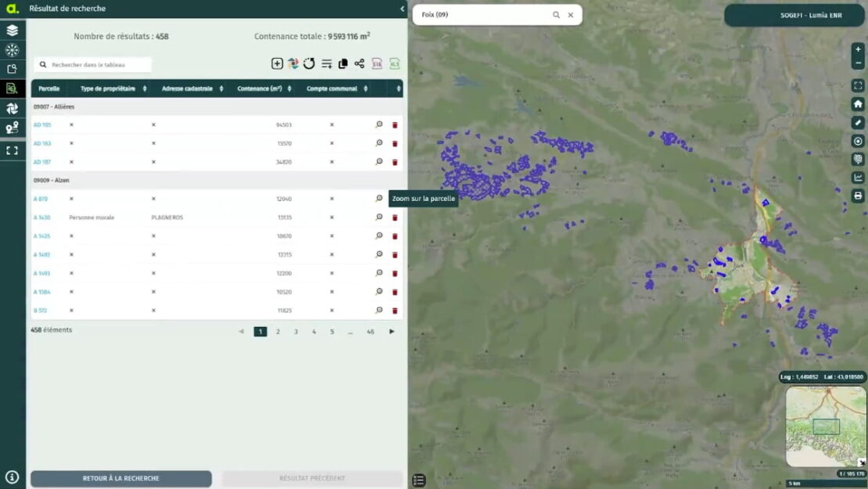This screenshot has height=489, width=868.
Task: Click the print map icon
Action: [858, 196]
